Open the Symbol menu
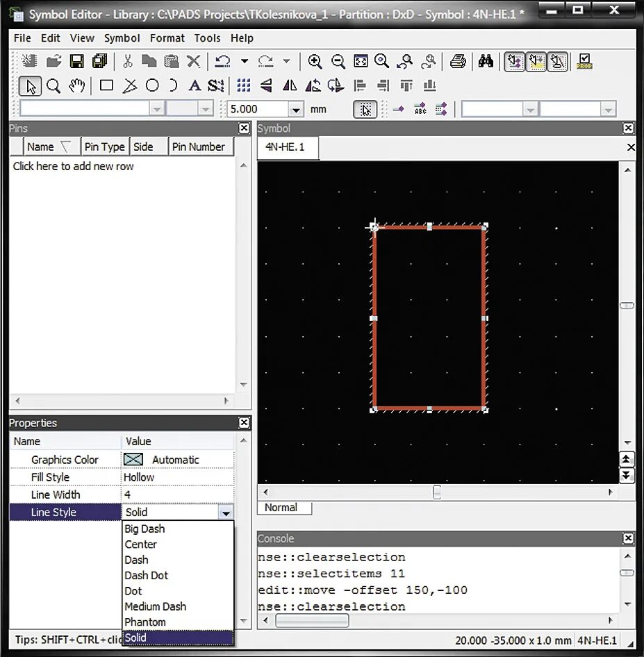Viewport: 644px width, 657px height. coord(122,38)
